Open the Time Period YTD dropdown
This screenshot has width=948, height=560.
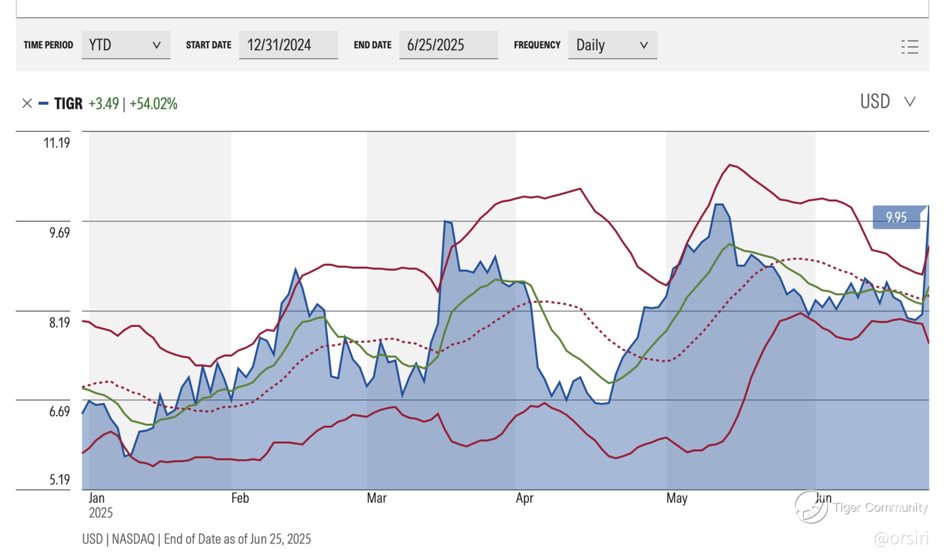pos(126,45)
